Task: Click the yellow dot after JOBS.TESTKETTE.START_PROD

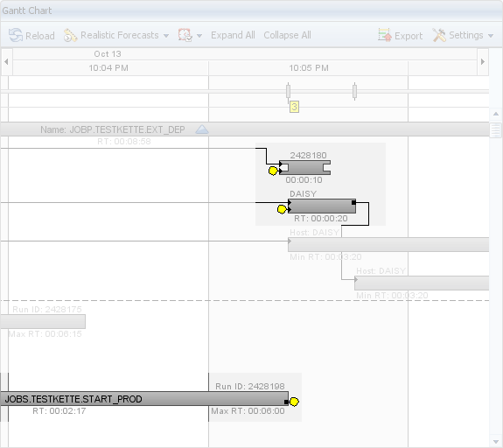Action: click(x=294, y=402)
